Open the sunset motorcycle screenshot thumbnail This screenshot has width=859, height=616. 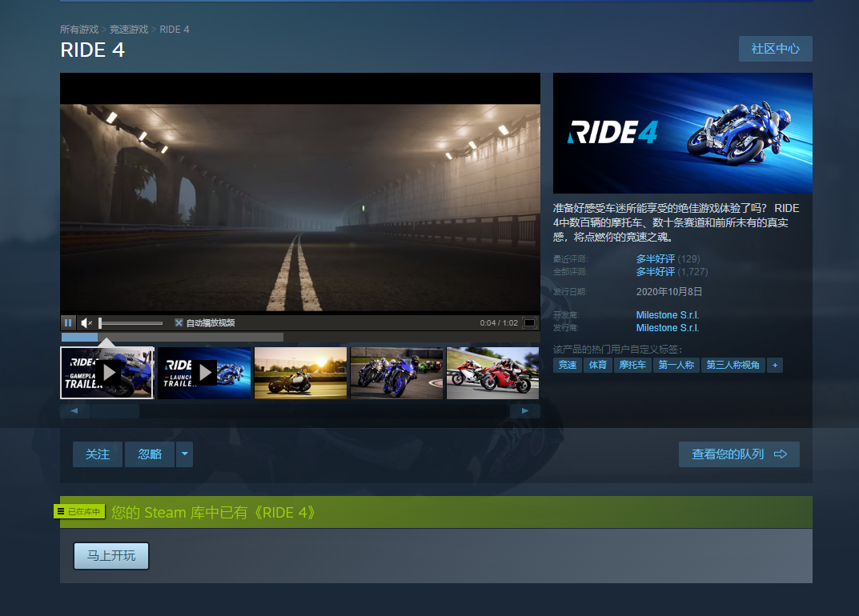tap(300, 372)
